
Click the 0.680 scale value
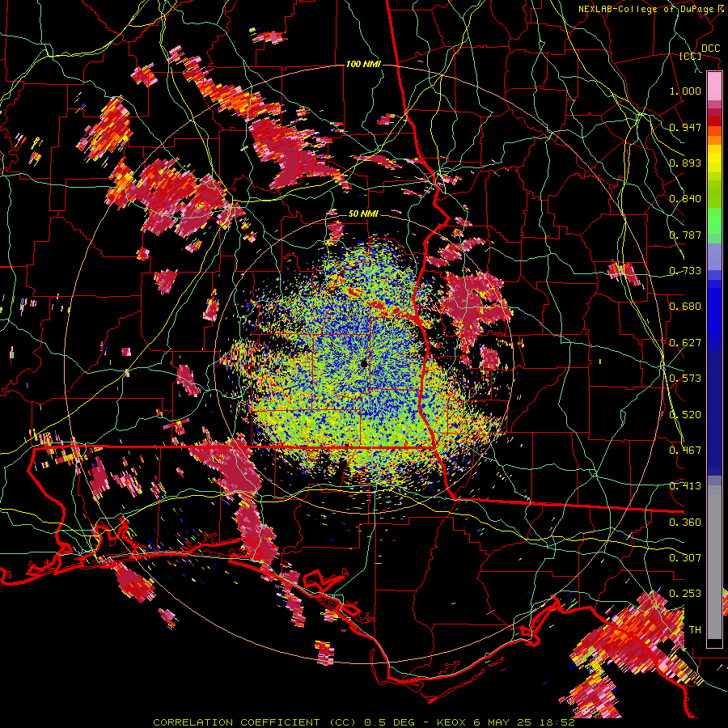click(685, 307)
